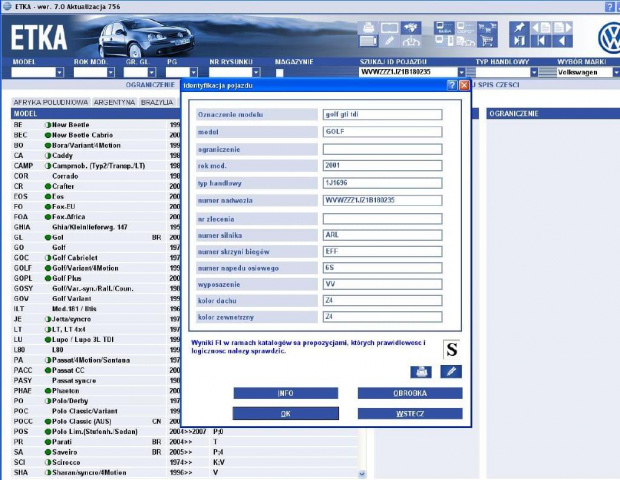This screenshot has width=620, height=480.
Task: Go to the previous page icon
Action: click(x=541, y=27)
